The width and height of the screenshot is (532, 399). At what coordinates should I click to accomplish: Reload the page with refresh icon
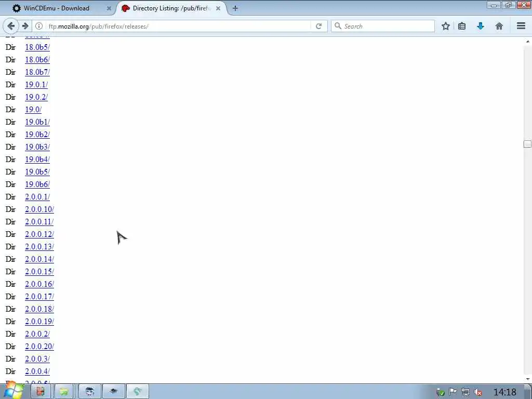click(x=318, y=26)
